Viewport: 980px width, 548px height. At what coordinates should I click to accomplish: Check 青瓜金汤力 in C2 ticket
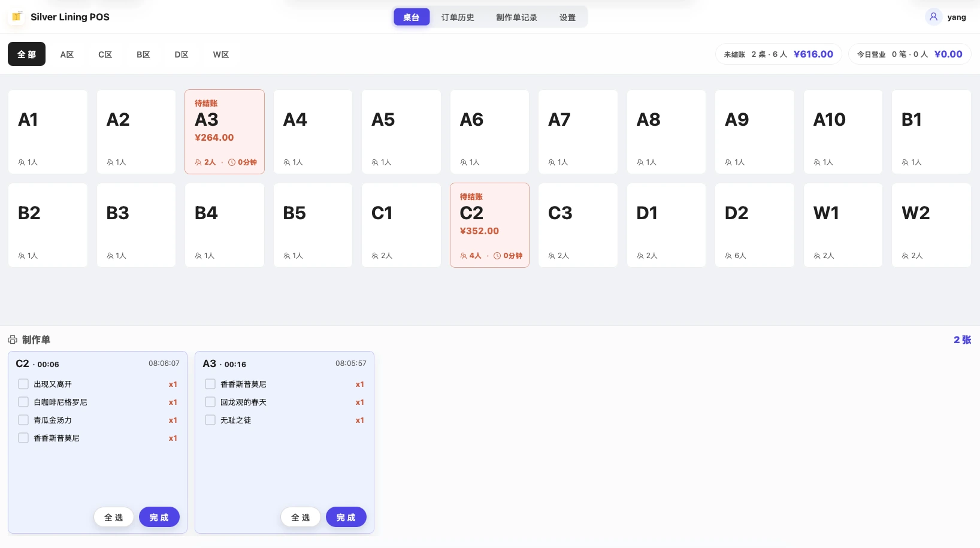point(23,420)
